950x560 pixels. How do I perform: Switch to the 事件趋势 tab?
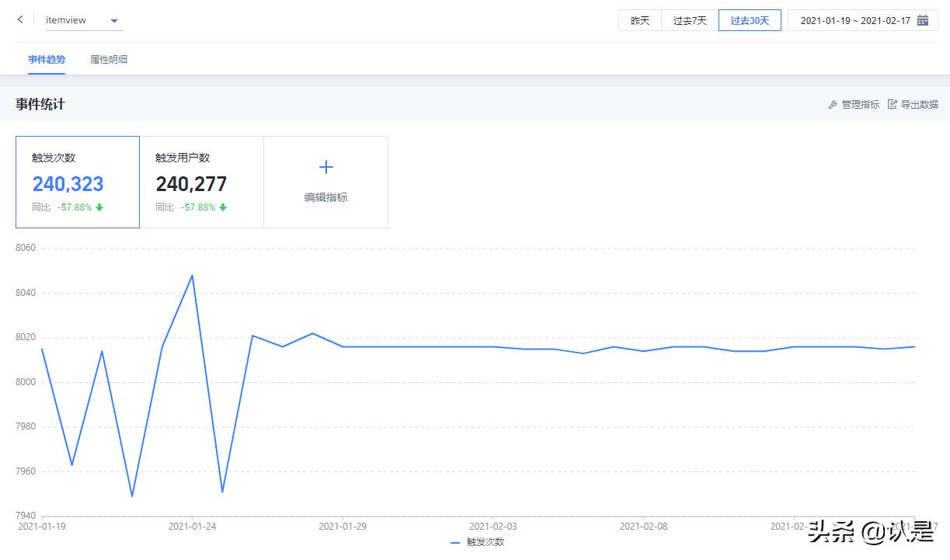[46, 59]
